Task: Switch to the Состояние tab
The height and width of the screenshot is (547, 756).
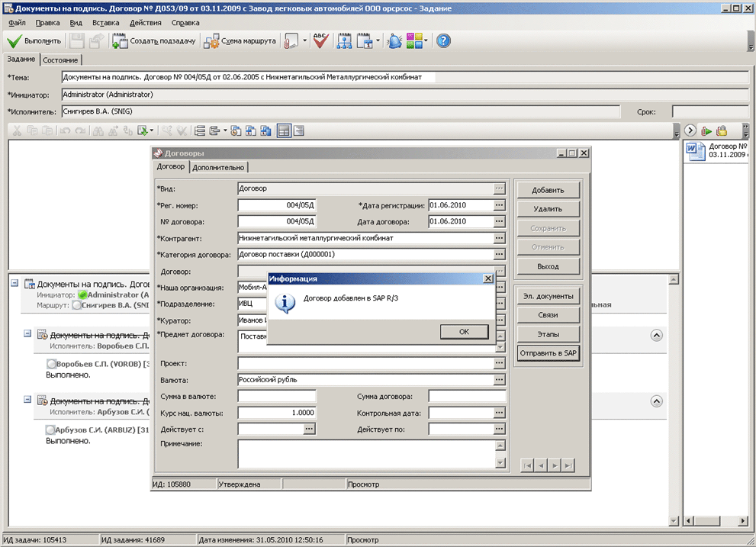Action: tap(60, 60)
